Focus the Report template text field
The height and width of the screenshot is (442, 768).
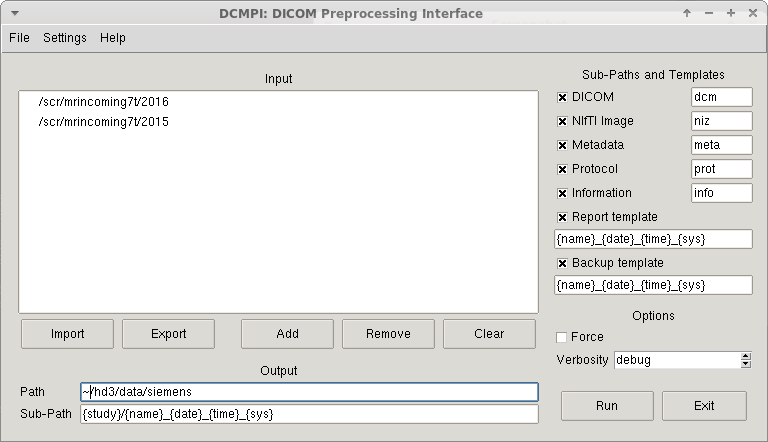click(653, 239)
